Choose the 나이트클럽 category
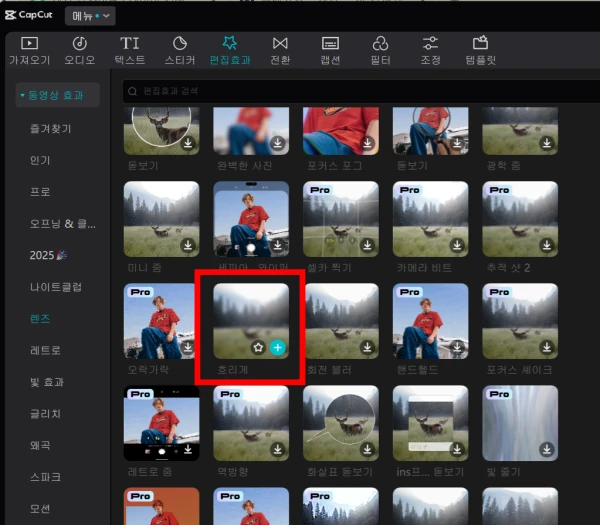 (56, 287)
